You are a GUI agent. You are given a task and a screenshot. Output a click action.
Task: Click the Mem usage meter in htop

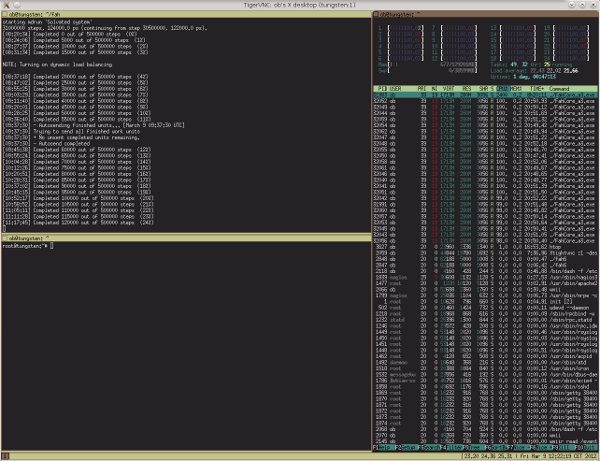427,65
